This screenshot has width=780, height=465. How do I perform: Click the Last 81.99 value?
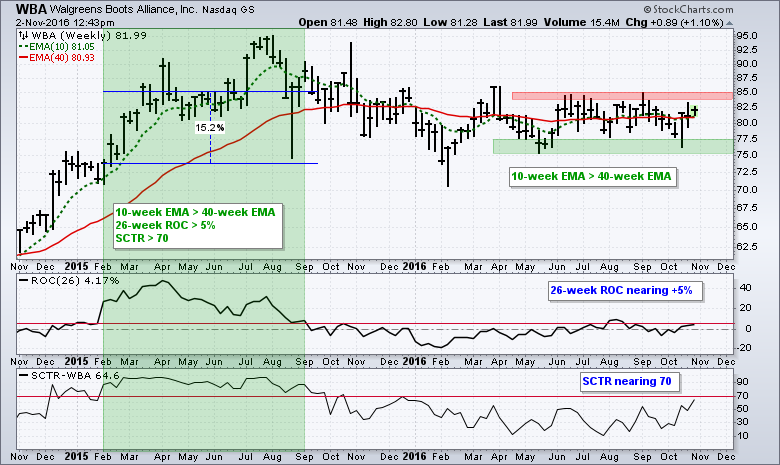point(510,22)
